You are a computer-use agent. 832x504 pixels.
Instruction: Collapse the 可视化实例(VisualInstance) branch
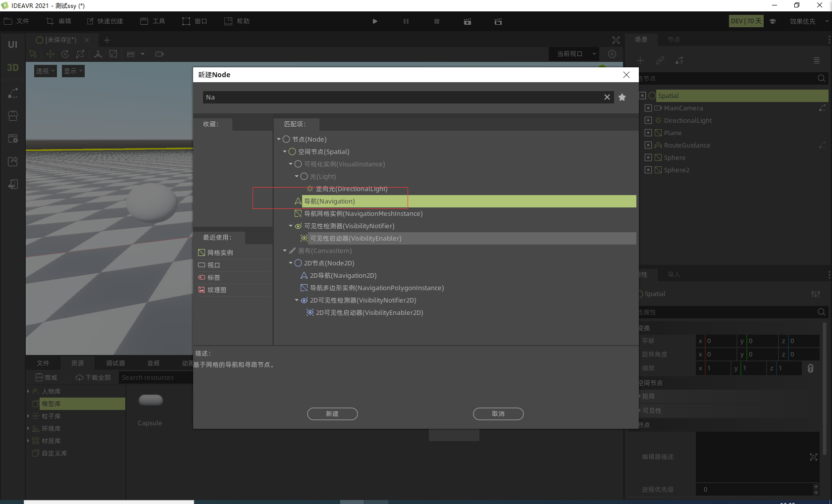[291, 164]
